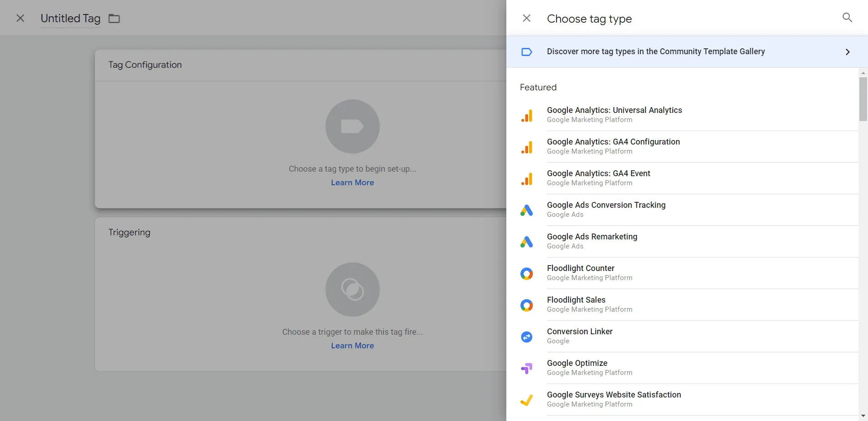This screenshot has height=421, width=868.
Task: Click the scrollbar up arrow in tag list
Action: click(x=863, y=73)
